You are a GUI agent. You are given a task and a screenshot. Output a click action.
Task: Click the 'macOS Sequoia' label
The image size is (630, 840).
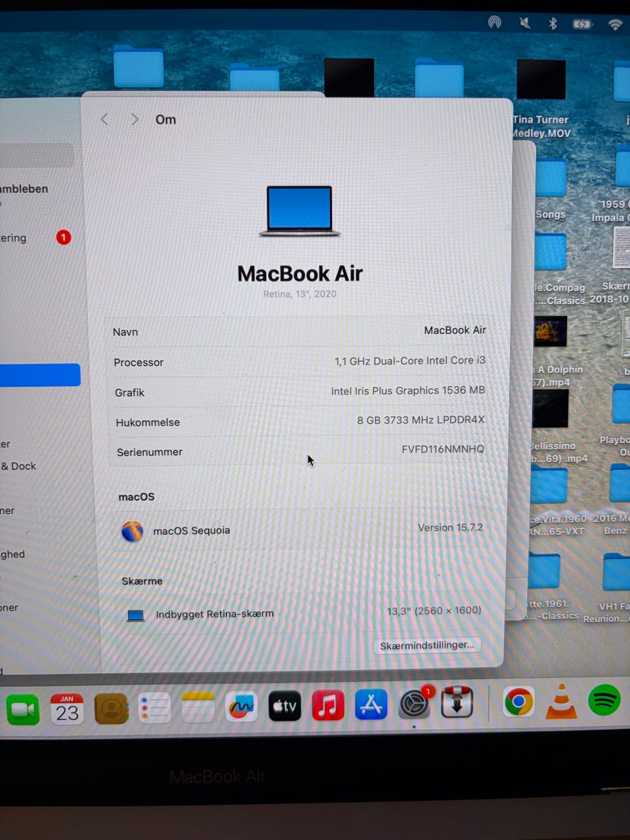[192, 530]
